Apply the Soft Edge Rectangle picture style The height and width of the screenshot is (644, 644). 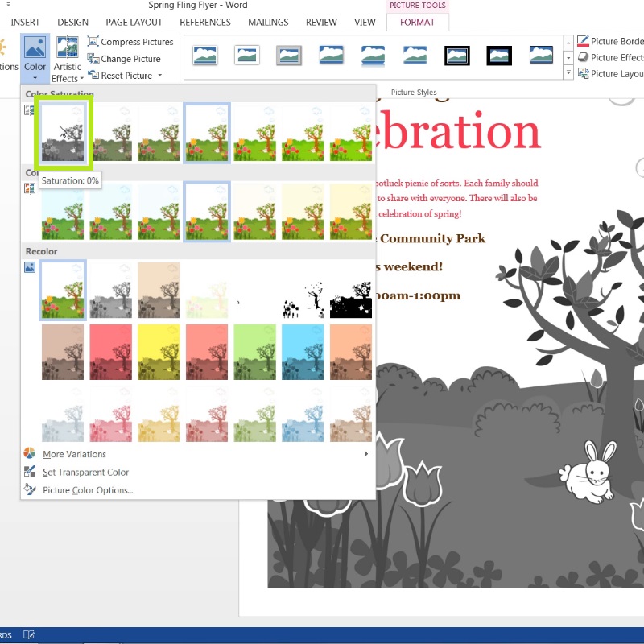[x=415, y=56]
